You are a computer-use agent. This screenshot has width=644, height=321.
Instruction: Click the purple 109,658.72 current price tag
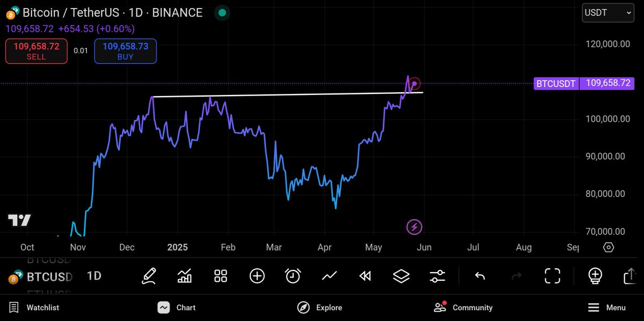coord(608,84)
